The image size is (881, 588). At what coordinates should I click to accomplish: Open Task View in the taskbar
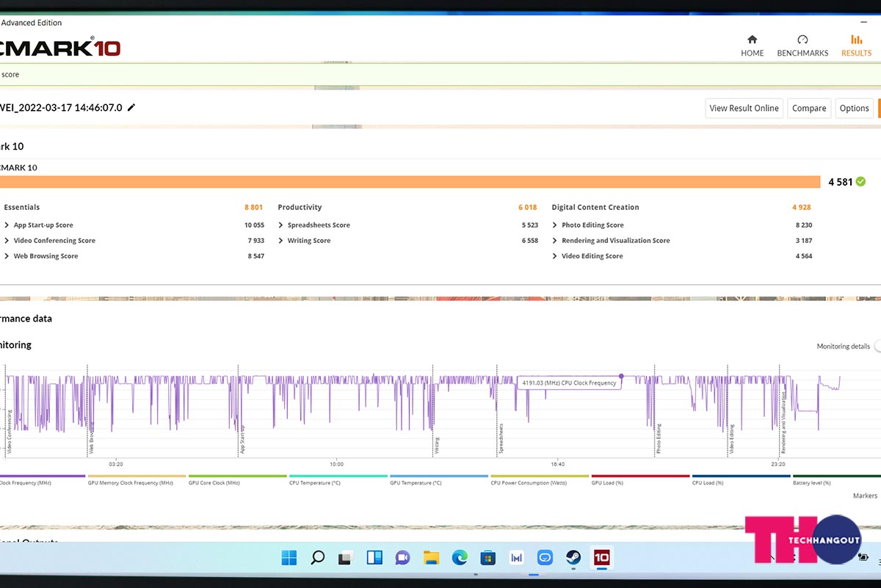pyautogui.click(x=346, y=558)
